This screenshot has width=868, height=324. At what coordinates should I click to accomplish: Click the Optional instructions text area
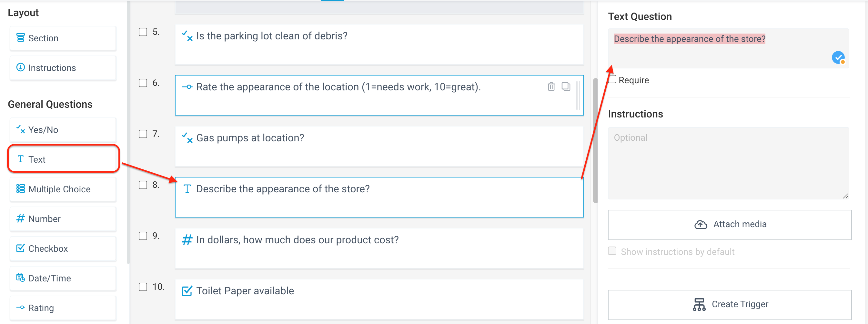pos(728,162)
